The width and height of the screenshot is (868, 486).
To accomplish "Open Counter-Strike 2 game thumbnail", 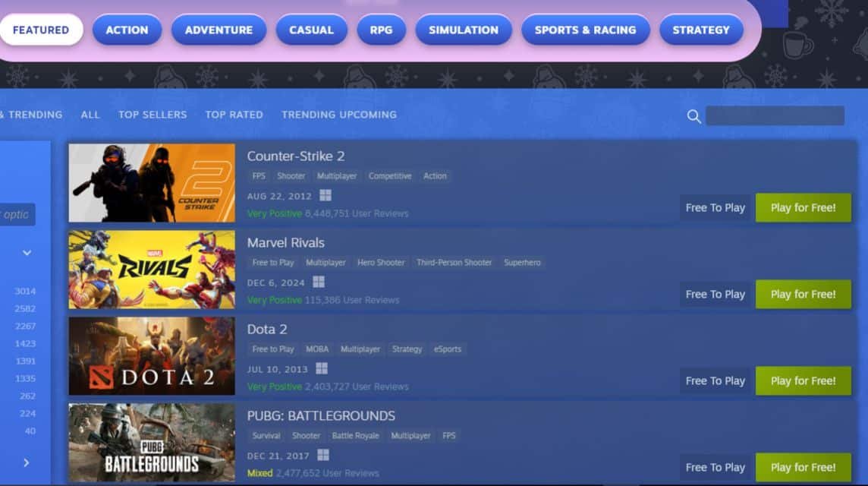I will pyautogui.click(x=152, y=183).
